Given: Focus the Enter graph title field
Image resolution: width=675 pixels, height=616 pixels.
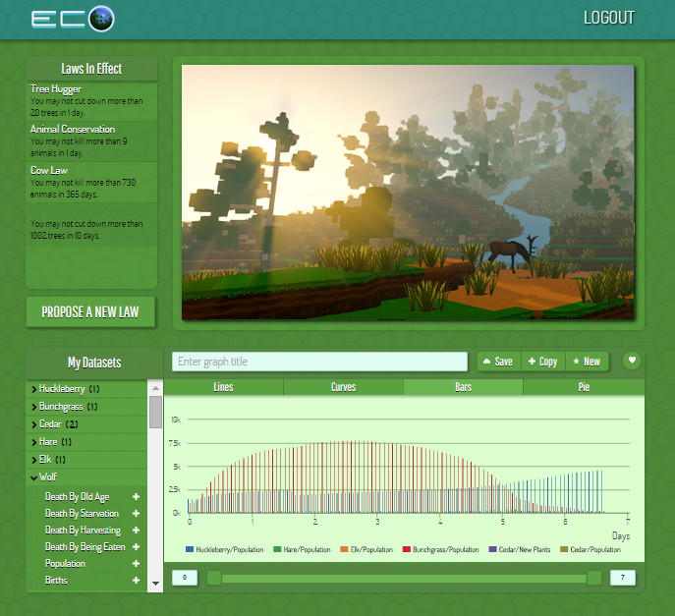Looking at the screenshot, I should pyautogui.click(x=319, y=362).
